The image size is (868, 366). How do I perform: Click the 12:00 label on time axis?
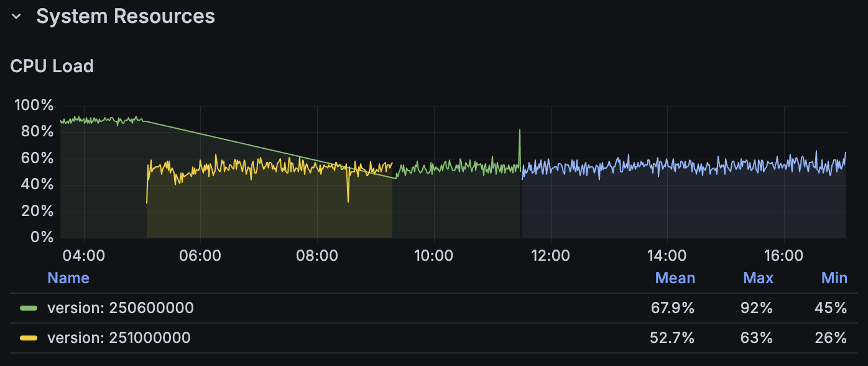550,256
